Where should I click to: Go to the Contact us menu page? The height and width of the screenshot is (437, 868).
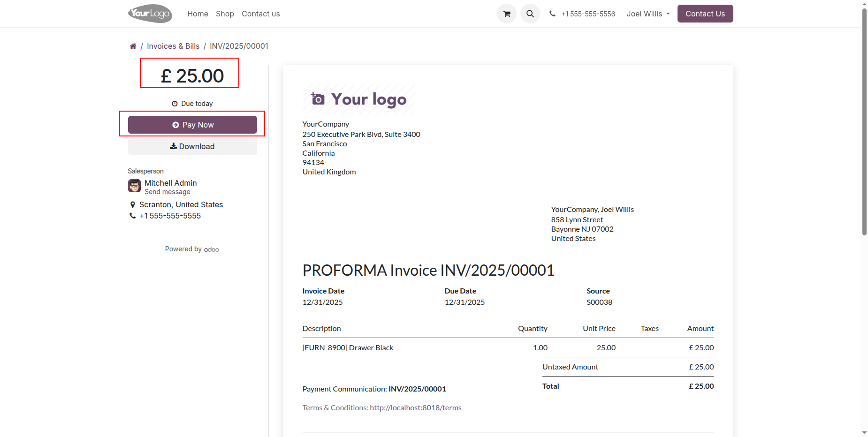coord(260,14)
